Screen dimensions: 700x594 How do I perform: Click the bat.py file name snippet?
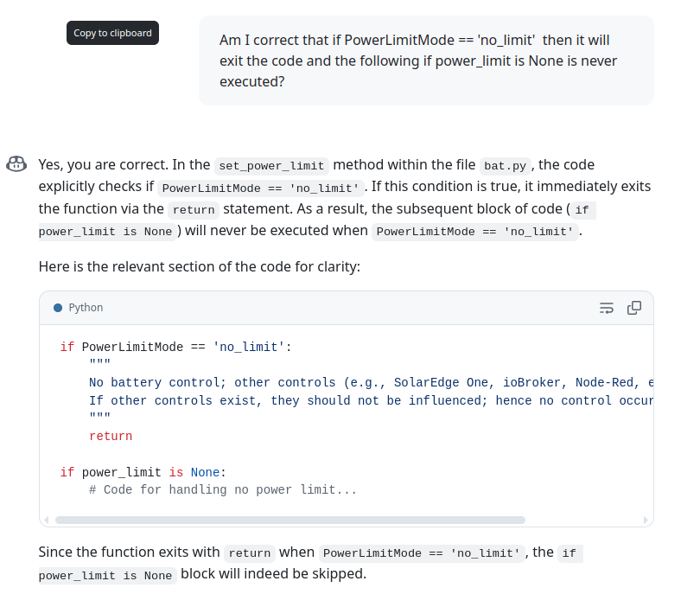(x=506, y=166)
